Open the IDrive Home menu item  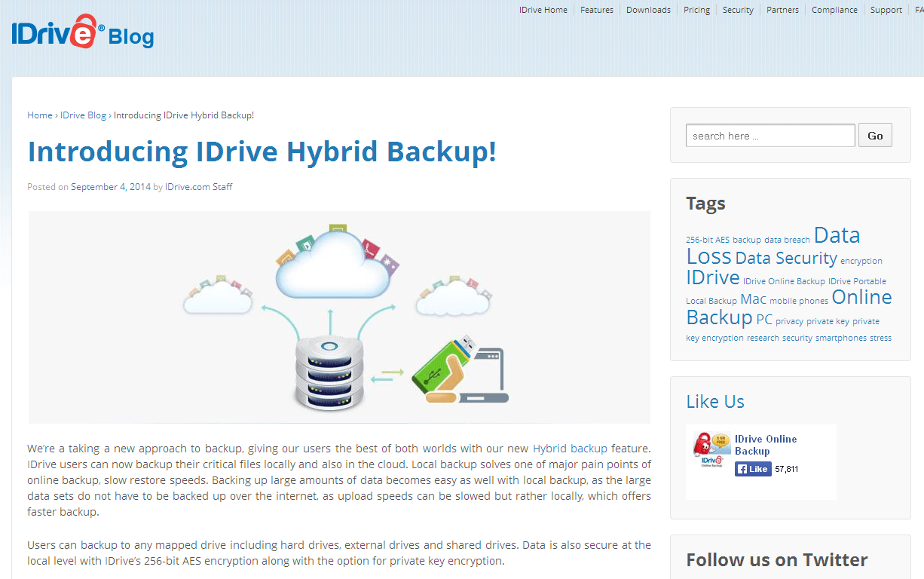click(x=543, y=10)
